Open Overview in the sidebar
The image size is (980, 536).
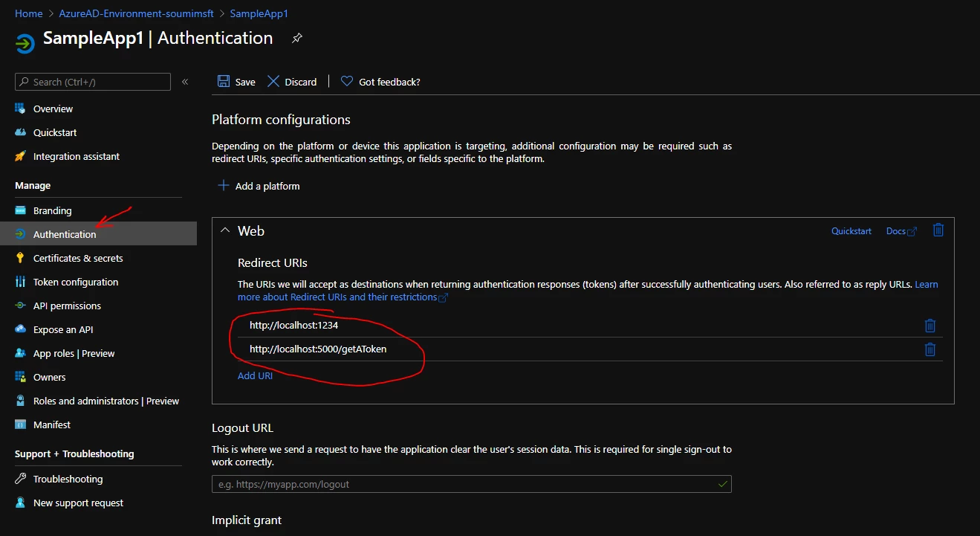53,109
